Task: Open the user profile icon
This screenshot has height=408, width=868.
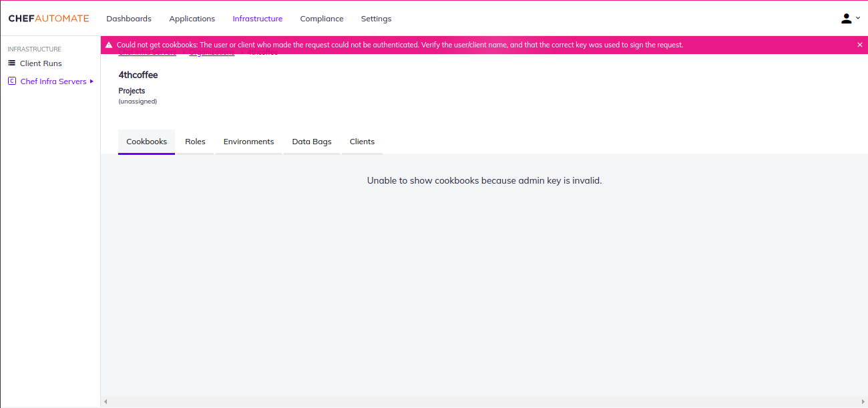Action: [x=845, y=18]
